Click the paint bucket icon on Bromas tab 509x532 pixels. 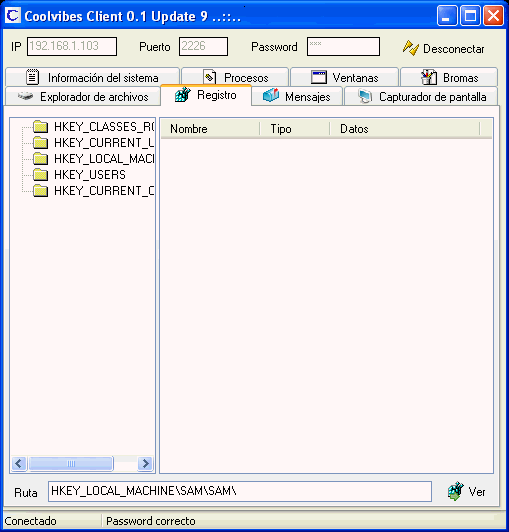tap(429, 77)
